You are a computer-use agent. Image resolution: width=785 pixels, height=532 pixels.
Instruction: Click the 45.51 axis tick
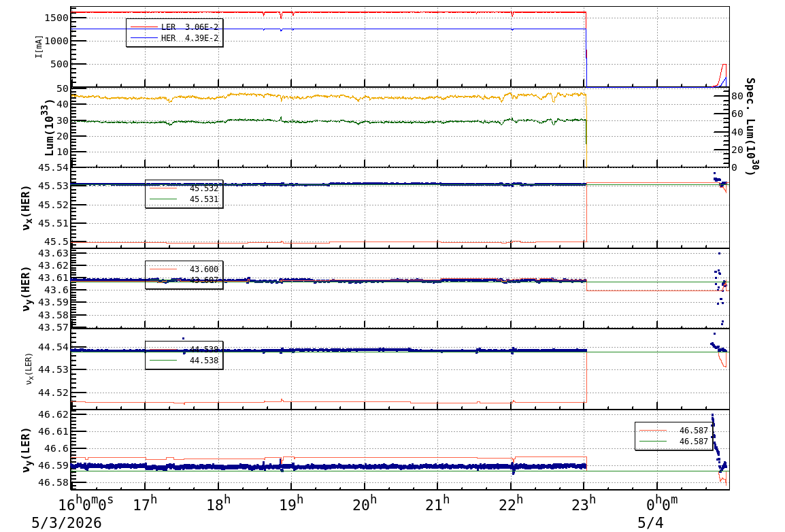coord(53,223)
